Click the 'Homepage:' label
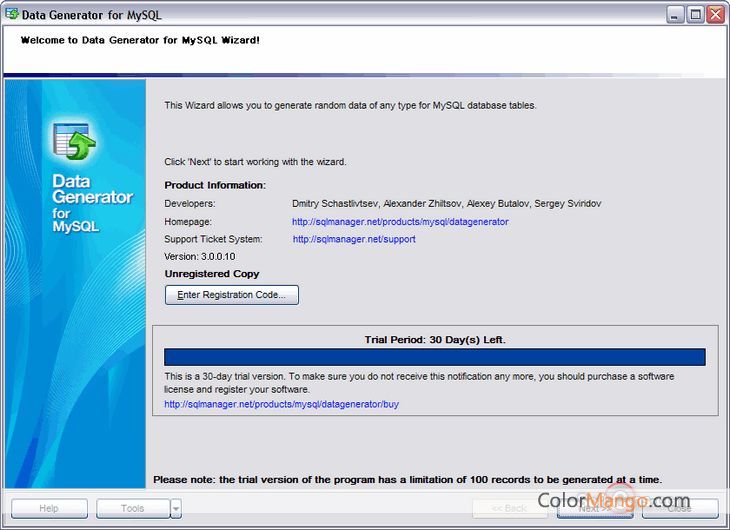Viewport: 730px width, 530px height. point(188,222)
